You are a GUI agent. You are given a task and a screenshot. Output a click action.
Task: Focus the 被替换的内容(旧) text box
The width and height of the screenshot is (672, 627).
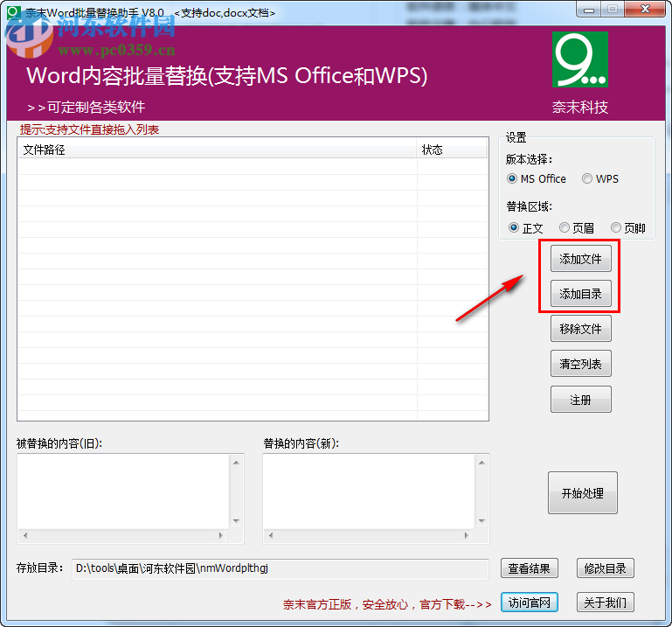[124, 491]
